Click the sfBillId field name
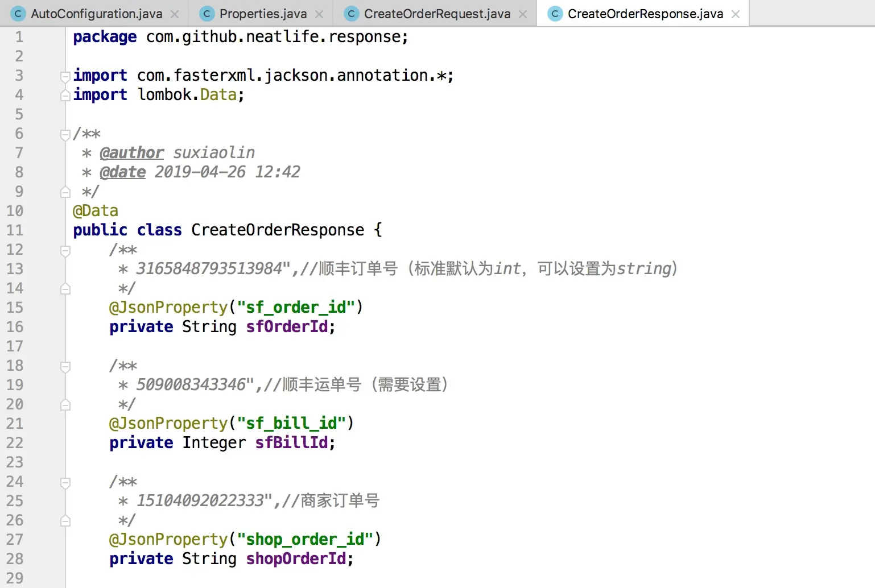875x588 pixels. 292,443
